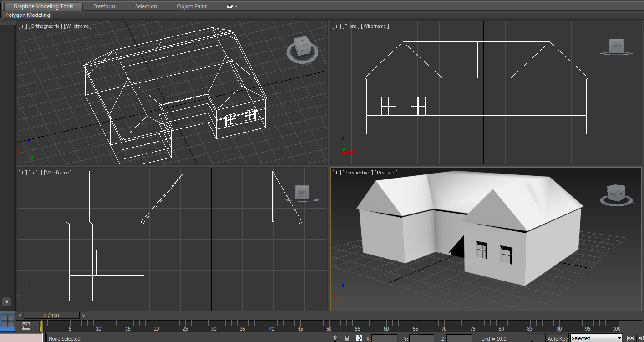Click the Isolate Selection lightbulb icon
This screenshot has width=644, height=342.
[335, 338]
